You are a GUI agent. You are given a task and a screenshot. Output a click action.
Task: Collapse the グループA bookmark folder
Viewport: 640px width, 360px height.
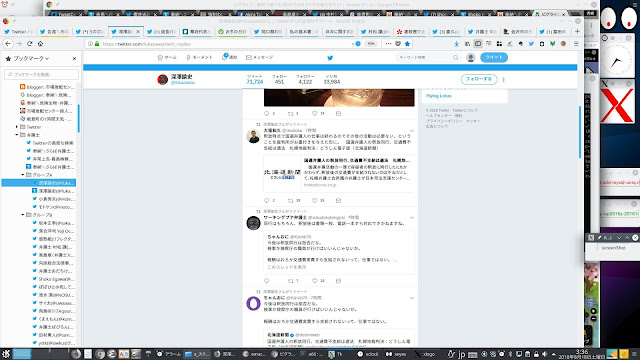[x=22, y=175]
